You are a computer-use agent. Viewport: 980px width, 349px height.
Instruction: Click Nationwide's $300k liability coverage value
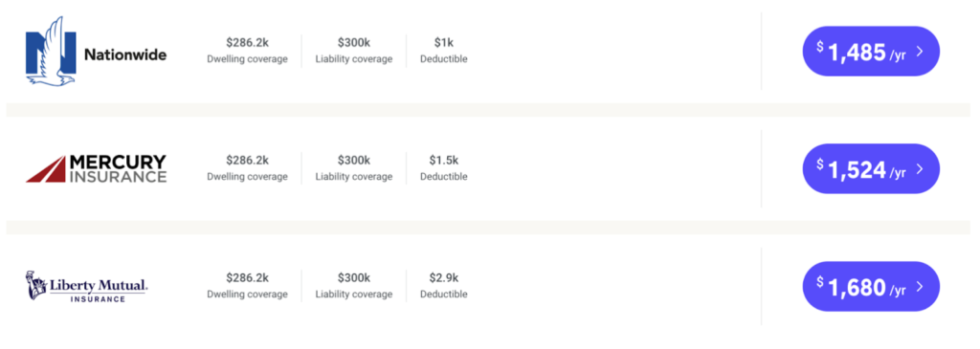coord(354,42)
